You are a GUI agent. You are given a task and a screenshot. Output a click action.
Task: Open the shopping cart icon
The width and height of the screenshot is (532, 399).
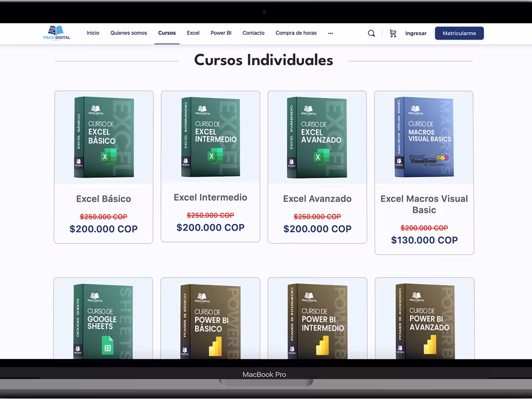coord(393,33)
